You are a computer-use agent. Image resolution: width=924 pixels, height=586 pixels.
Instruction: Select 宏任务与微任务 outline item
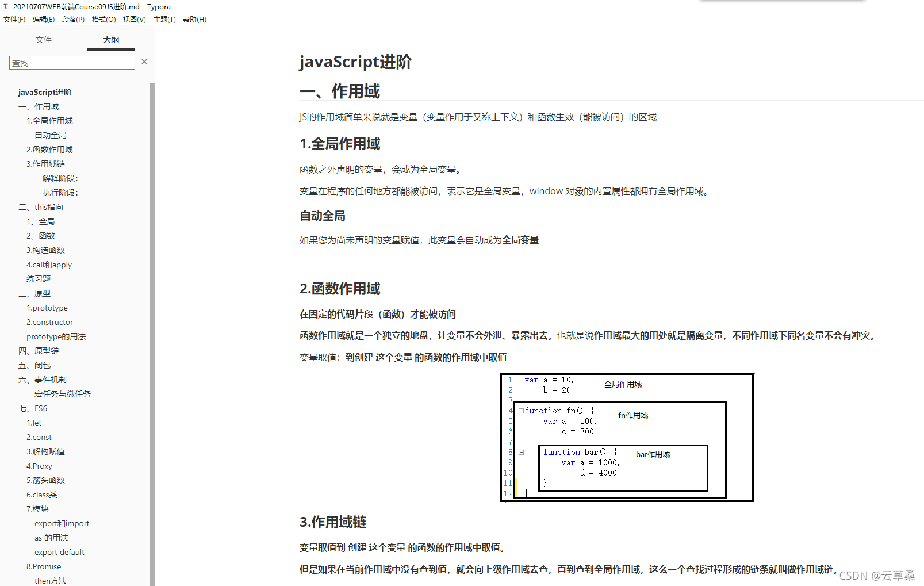[63, 394]
